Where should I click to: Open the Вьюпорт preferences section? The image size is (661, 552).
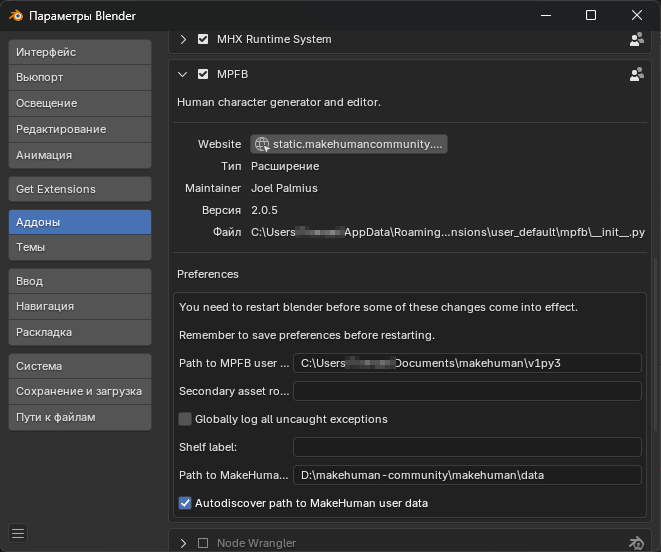[x=80, y=78]
